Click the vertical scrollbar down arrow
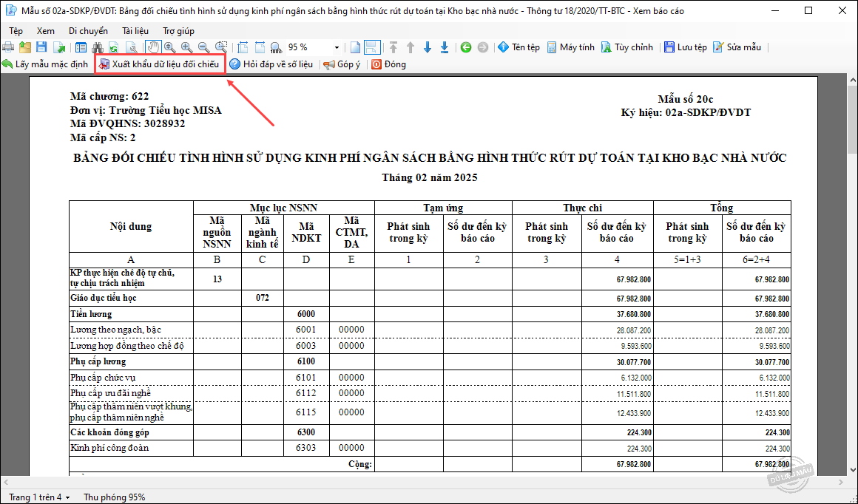 pyautogui.click(x=853, y=470)
